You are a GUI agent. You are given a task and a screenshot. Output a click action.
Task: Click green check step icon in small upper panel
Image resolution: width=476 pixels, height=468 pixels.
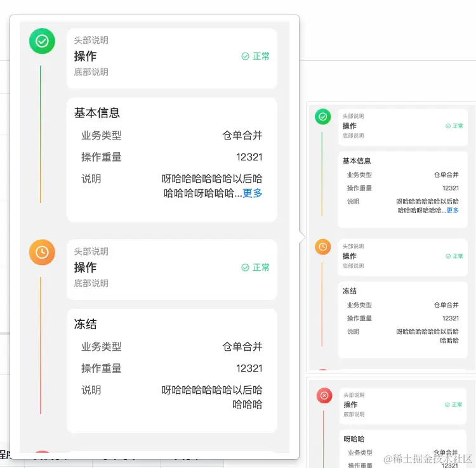322,117
